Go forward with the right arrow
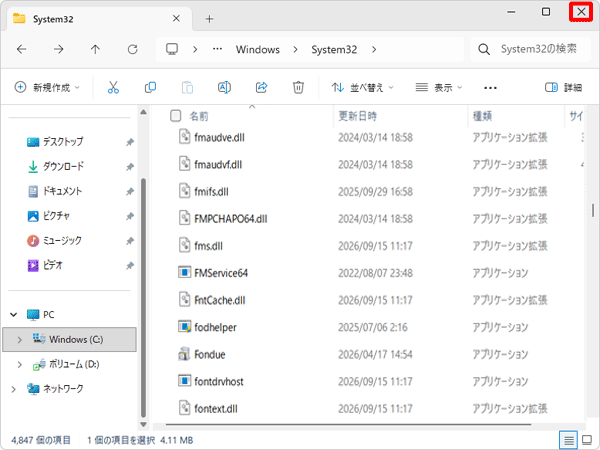 click(59, 49)
